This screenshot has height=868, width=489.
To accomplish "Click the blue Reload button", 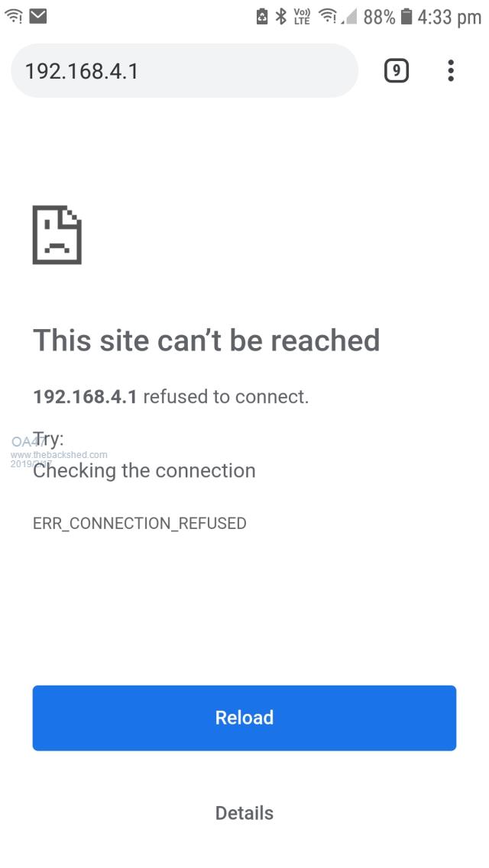I will [x=244, y=718].
